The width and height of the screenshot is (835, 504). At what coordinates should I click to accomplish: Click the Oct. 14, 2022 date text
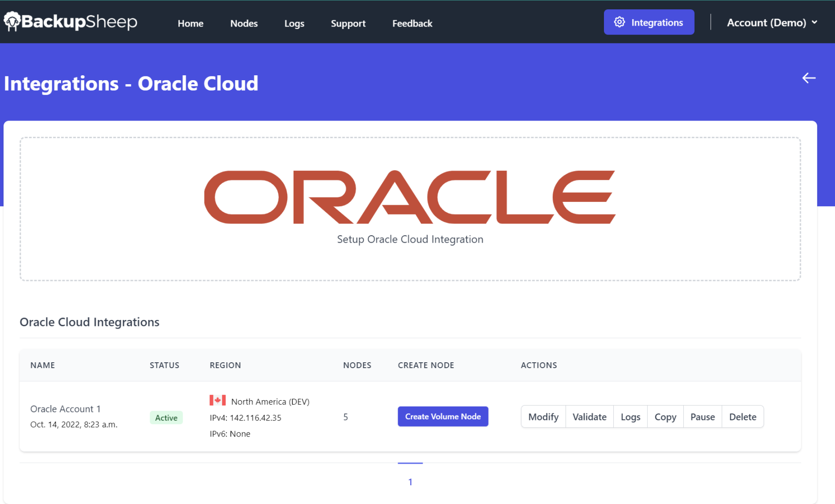point(74,424)
